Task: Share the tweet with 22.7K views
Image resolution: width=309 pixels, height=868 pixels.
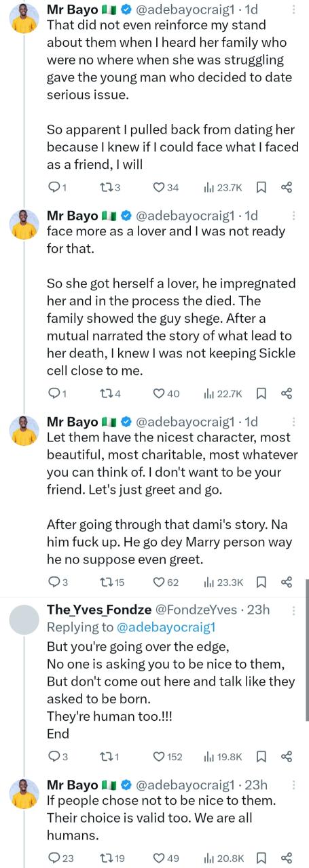Action: 286,393
